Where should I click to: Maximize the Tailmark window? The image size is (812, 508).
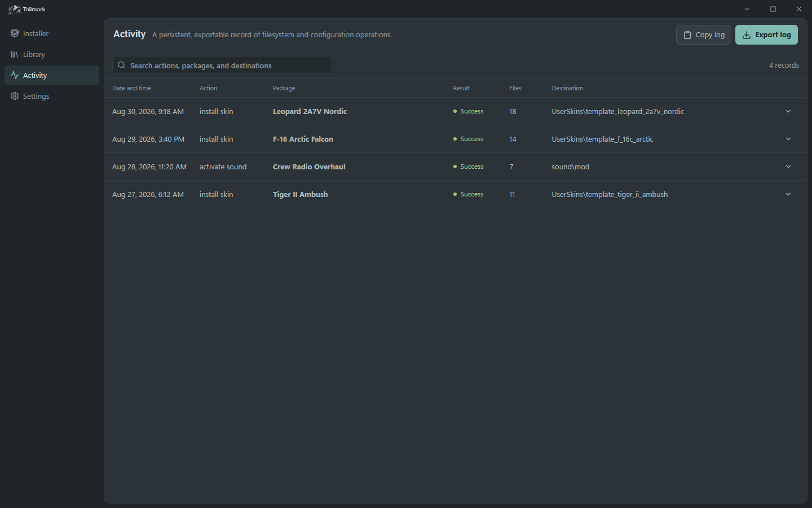tap(773, 9)
